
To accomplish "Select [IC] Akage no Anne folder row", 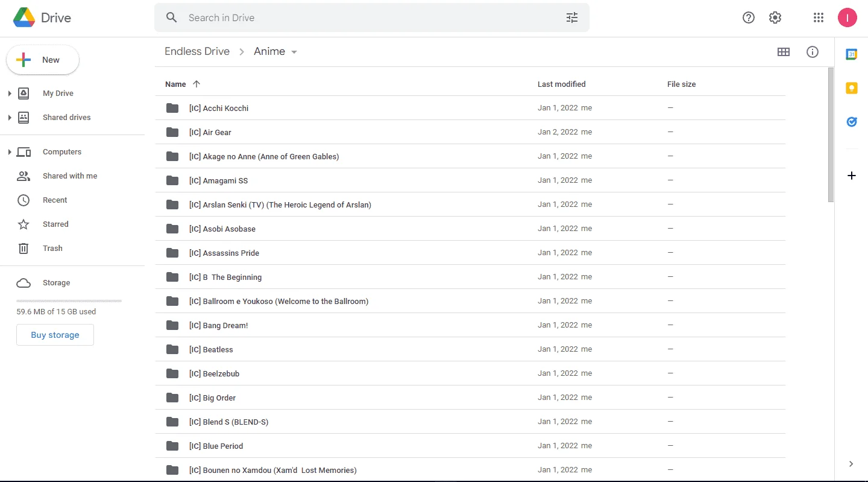I will [x=470, y=156].
